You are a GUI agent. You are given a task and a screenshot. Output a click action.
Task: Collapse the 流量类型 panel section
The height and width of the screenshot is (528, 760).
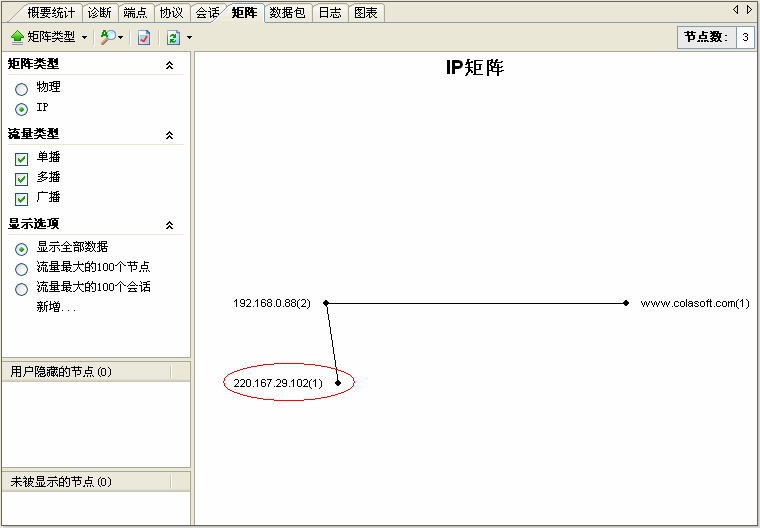169,135
